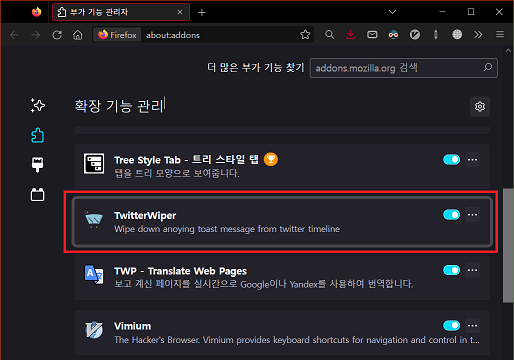Go forward to the next page

tap(35, 35)
